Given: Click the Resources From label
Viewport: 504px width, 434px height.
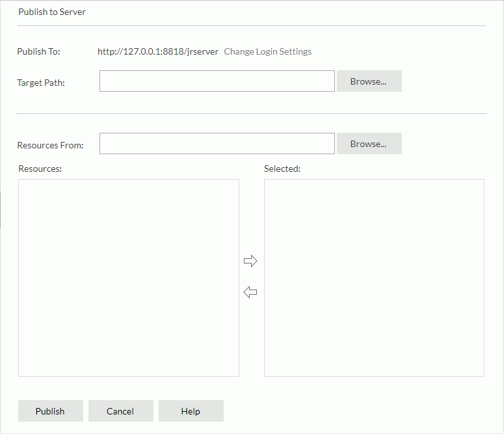Looking at the screenshot, I should 50,145.
